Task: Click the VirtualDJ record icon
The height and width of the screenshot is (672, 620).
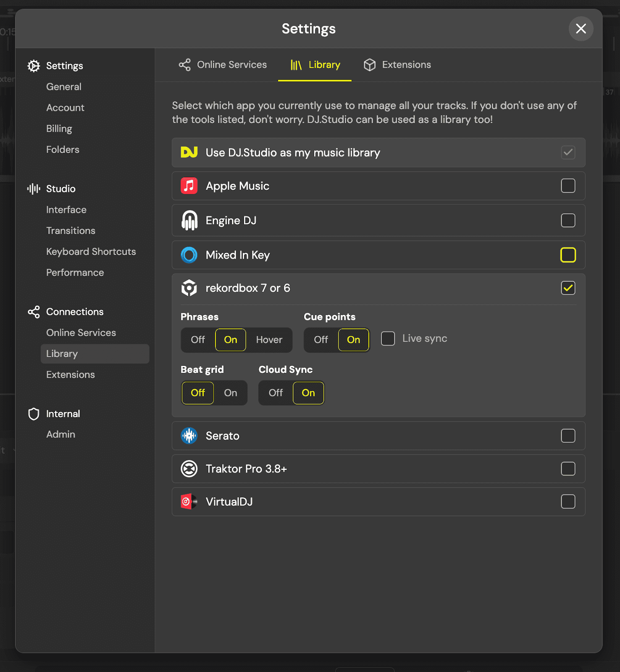Action: 189,501
